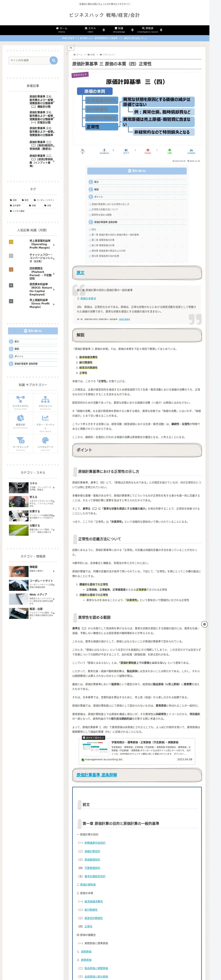Screen dimensions: 221x980
Task: Click the scroll-to-top arrow button
Action: [x=204, y=624]
